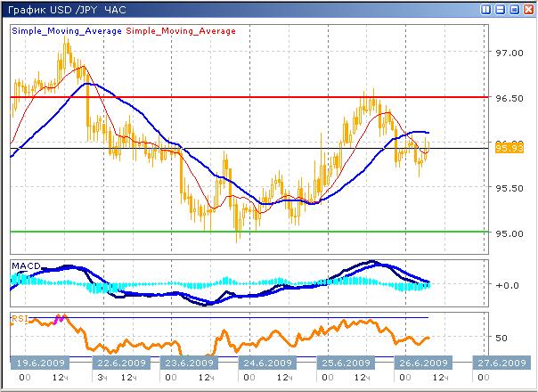Click the pause button in title bar
This screenshot has height=392, width=538.
[x=485, y=9]
